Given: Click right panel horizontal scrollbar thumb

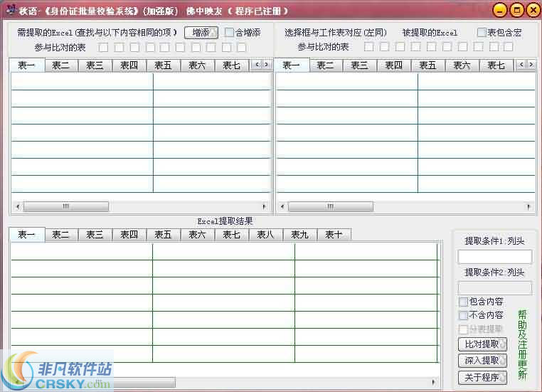Looking at the screenshot, I should click(x=331, y=206).
